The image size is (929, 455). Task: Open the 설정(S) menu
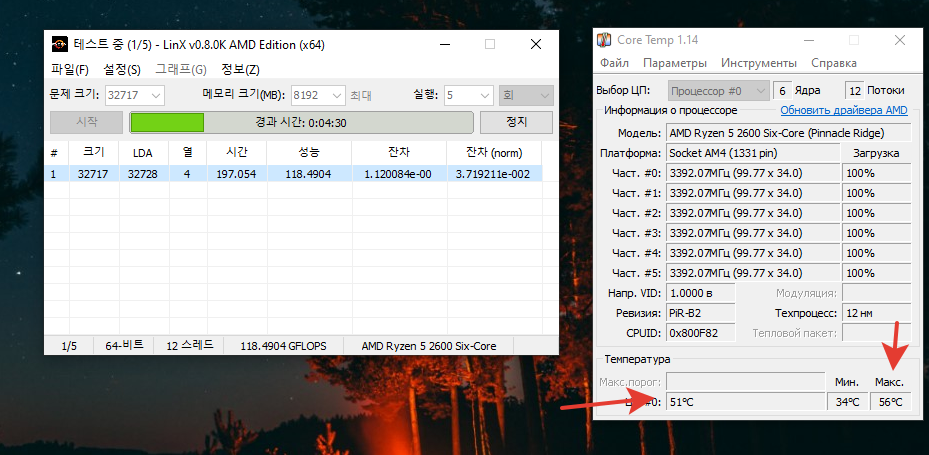(122, 70)
